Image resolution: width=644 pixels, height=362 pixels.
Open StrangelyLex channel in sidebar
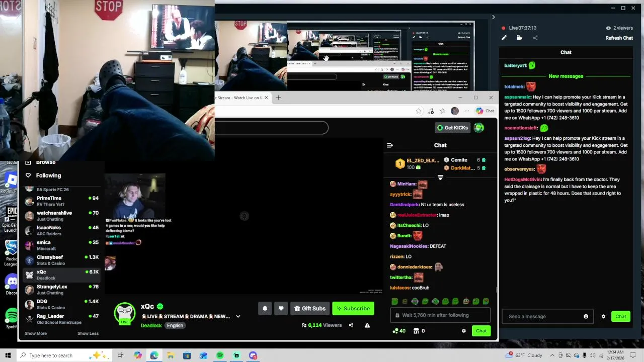pyautogui.click(x=61, y=290)
